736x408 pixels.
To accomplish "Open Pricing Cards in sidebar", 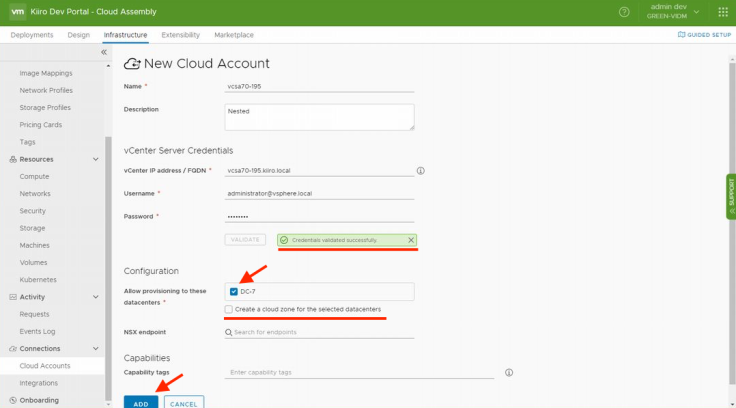I will click(40, 125).
